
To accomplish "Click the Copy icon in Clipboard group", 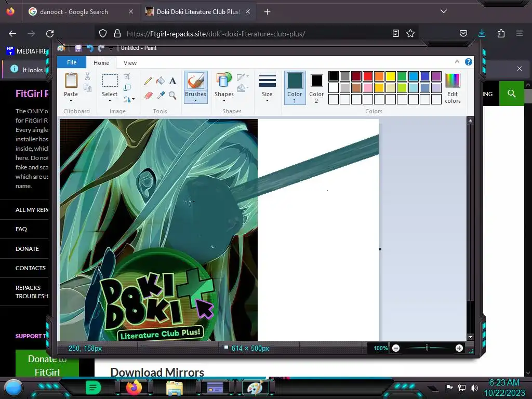I will pos(87,88).
